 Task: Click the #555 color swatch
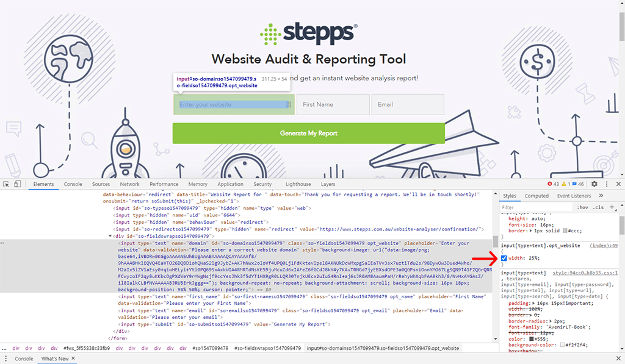pyautogui.click(x=532, y=339)
